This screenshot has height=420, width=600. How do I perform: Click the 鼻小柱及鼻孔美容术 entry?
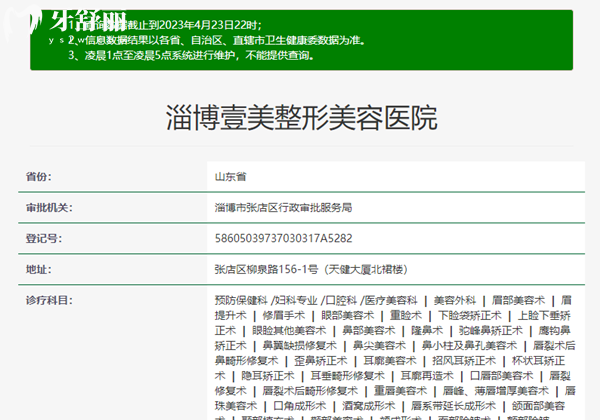470,346
